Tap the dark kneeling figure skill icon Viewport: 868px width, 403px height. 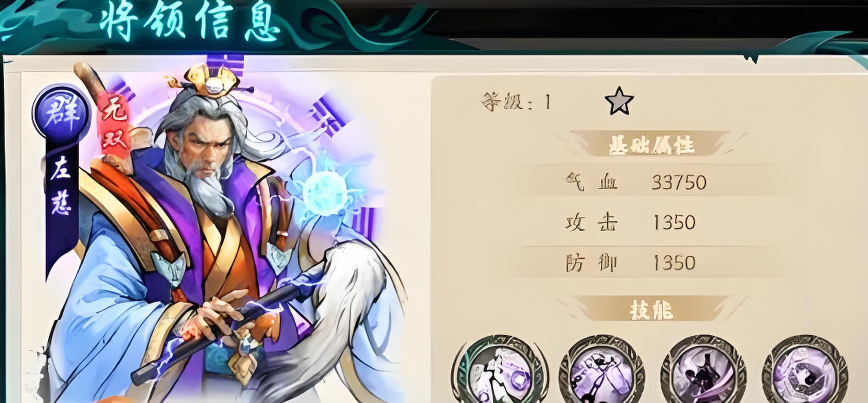(703, 370)
